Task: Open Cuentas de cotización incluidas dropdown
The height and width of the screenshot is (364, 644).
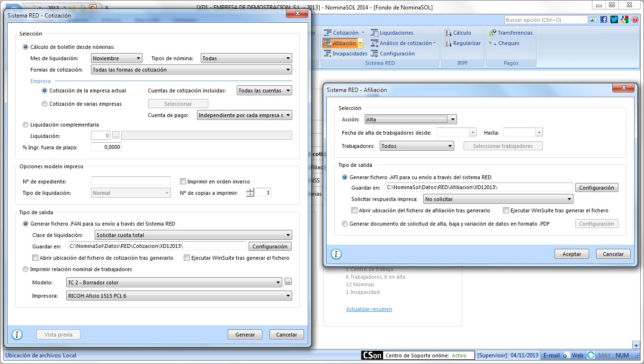Action: pyautogui.click(x=264, y=91)
